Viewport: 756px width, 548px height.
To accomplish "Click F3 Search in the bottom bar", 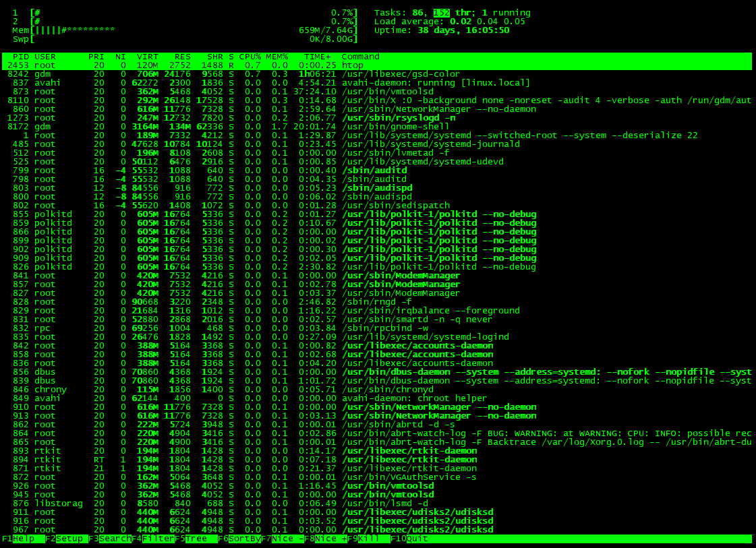I will tap(110, 539).
